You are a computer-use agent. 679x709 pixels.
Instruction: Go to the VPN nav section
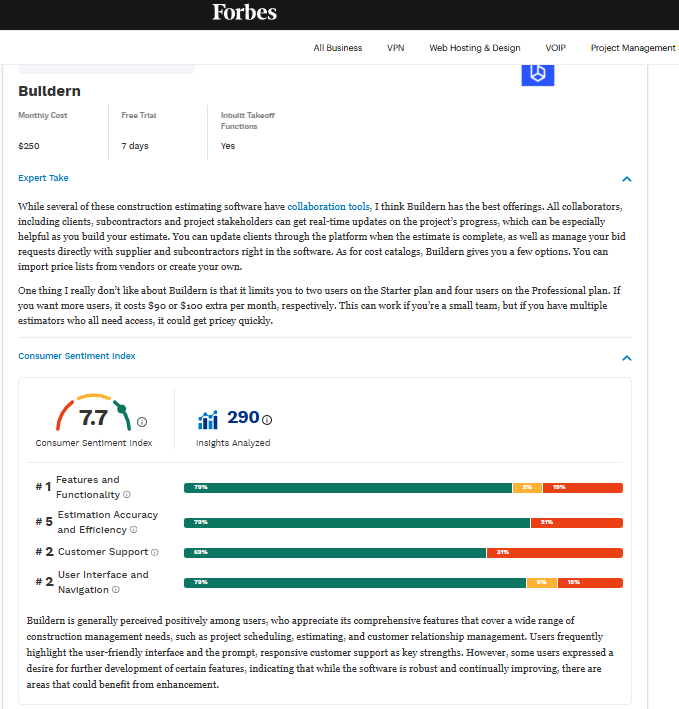click(396, 48)
